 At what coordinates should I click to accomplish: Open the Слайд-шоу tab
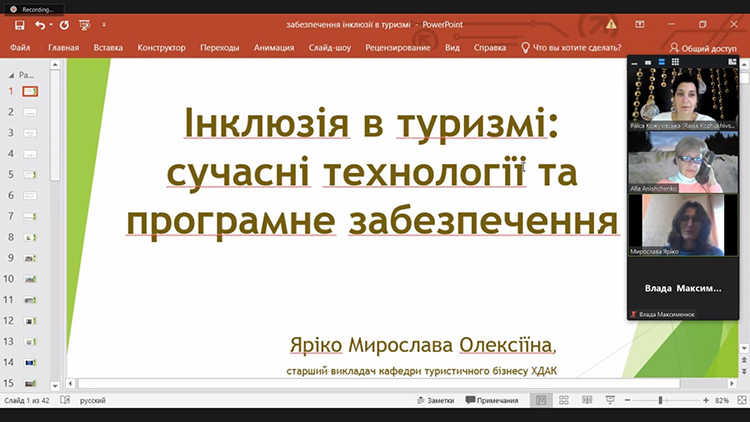tap(330, 47)
